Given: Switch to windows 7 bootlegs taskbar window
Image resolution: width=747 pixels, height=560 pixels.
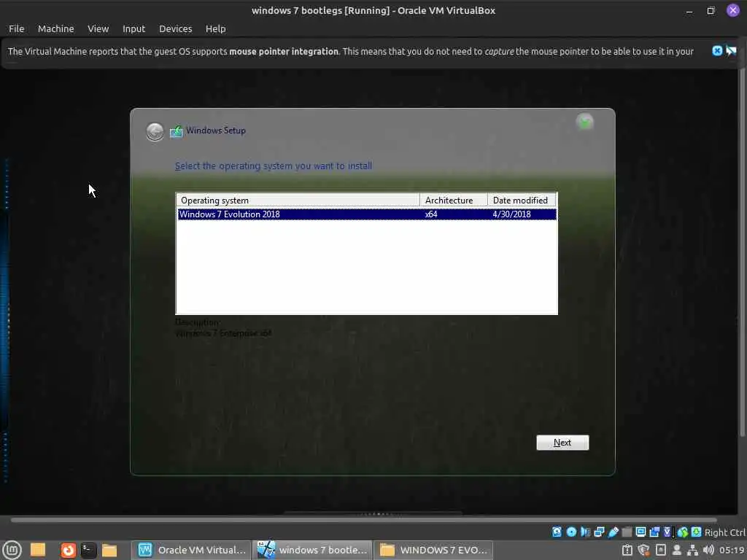Looking at the screenshot, I should point(312,550).
